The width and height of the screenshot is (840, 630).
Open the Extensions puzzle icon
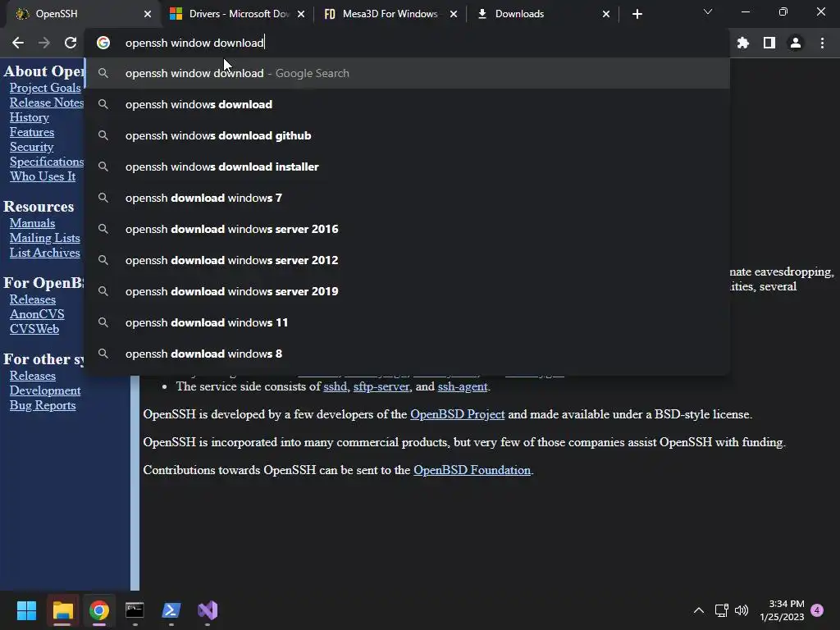pos(742,43)
